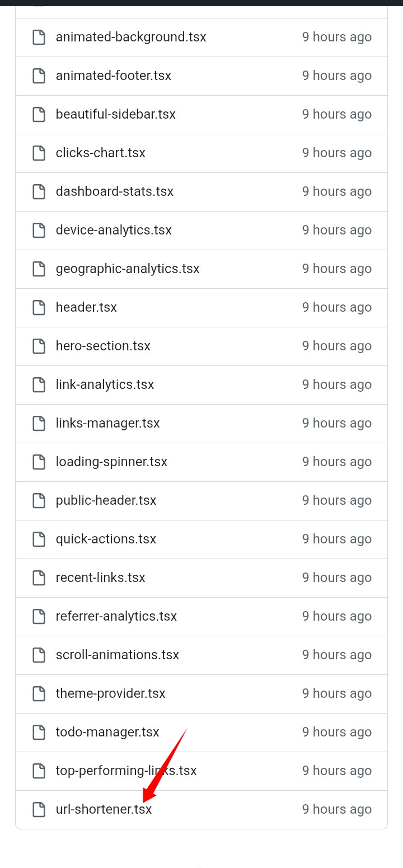Open dashboard-stats.tsx
The width and height of the screenshot is (403, 868).
click(x=115, y=191)
